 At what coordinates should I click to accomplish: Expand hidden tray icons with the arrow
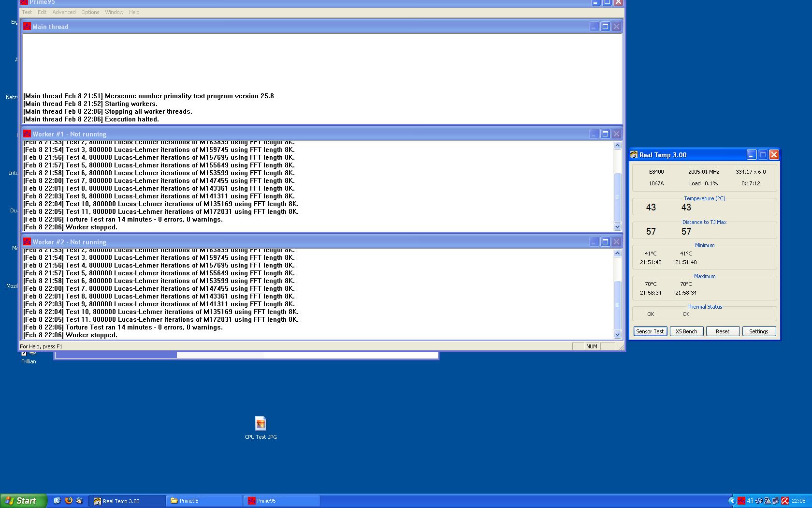732,501
